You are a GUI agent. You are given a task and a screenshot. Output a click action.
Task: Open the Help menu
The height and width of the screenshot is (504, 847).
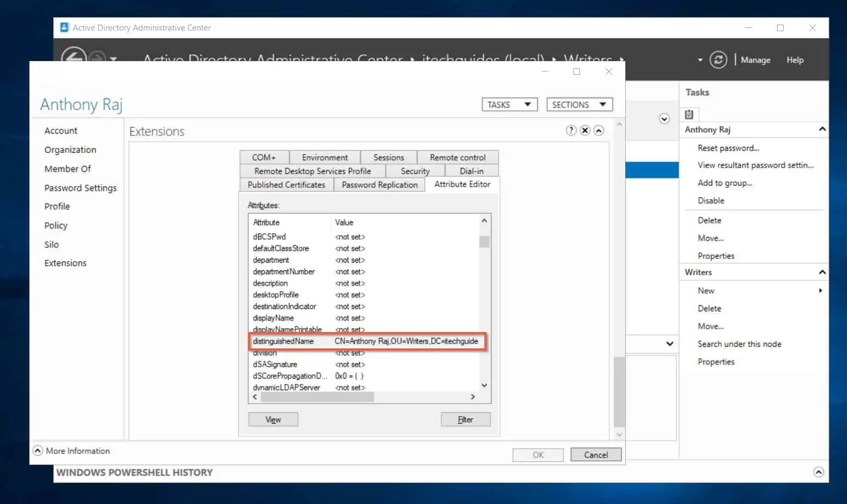coord(795,60)
